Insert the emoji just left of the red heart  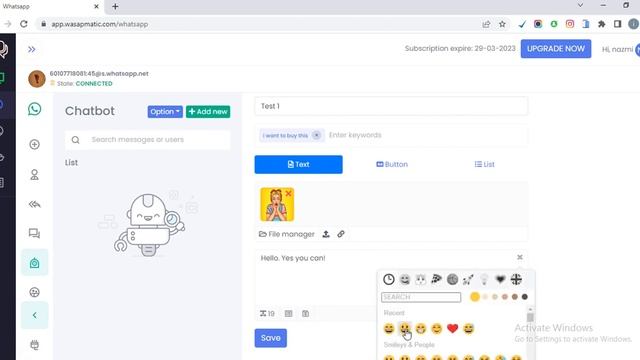point(437,328)
